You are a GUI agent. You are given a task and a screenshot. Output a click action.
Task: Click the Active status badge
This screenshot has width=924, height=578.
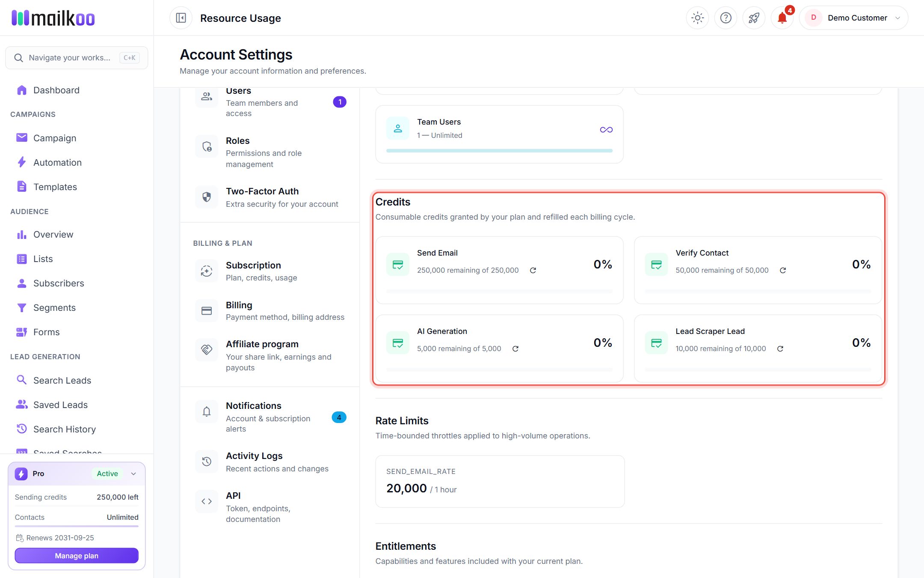pyautogui.click(x=107, y=474)
